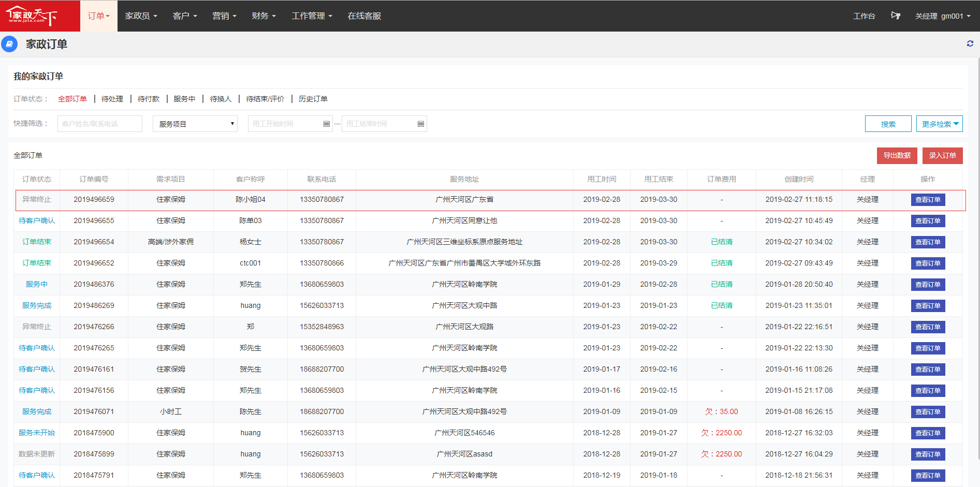Click 订单结束 status of order 2019496654
Image resolution: width=980 pixels, height=487 pixels.
click(x=37, y=242)
